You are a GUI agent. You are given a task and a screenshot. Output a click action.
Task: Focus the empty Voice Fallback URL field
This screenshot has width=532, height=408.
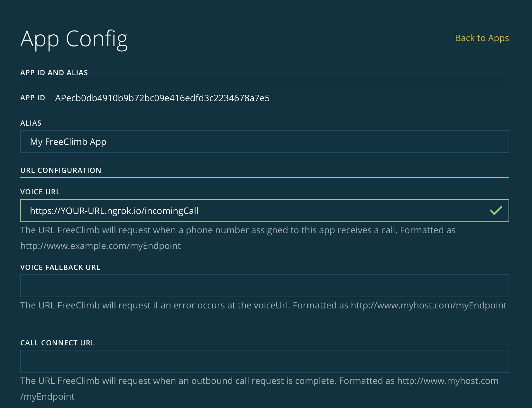coord(264,286)
